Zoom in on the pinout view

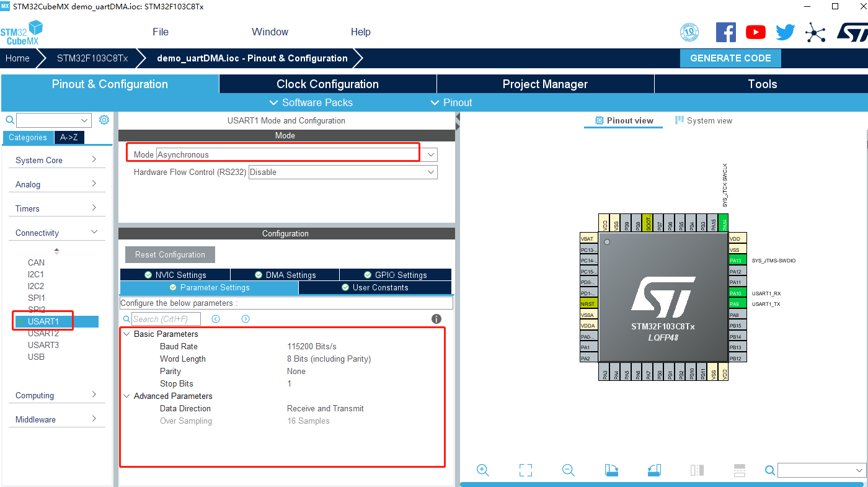[x=482, y=470]
